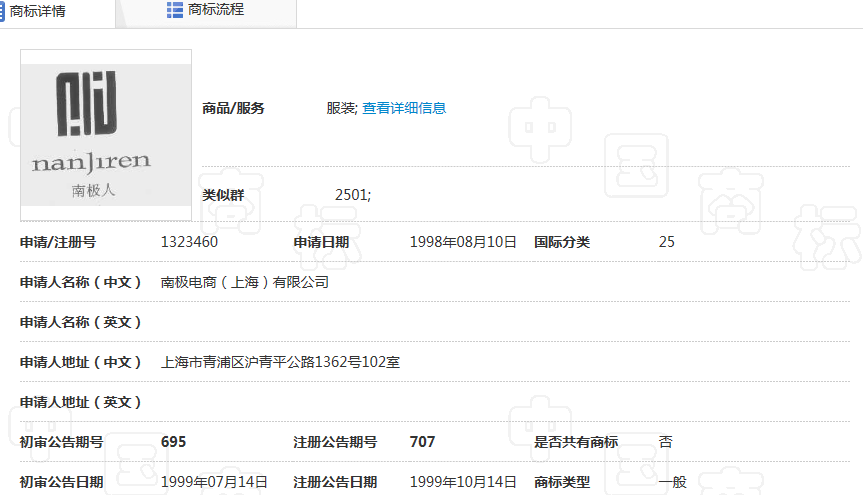Click the 商标类型 label

561,482
